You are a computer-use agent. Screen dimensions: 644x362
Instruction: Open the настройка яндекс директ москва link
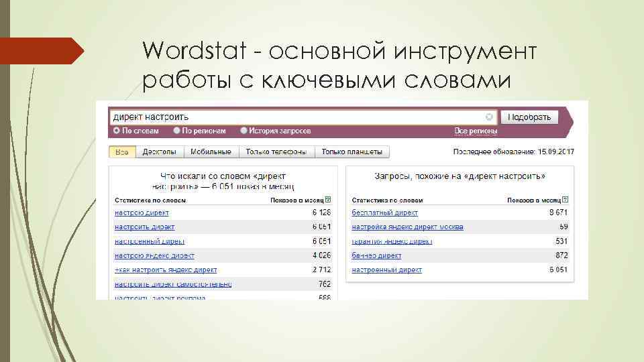[x=407, y=227]
